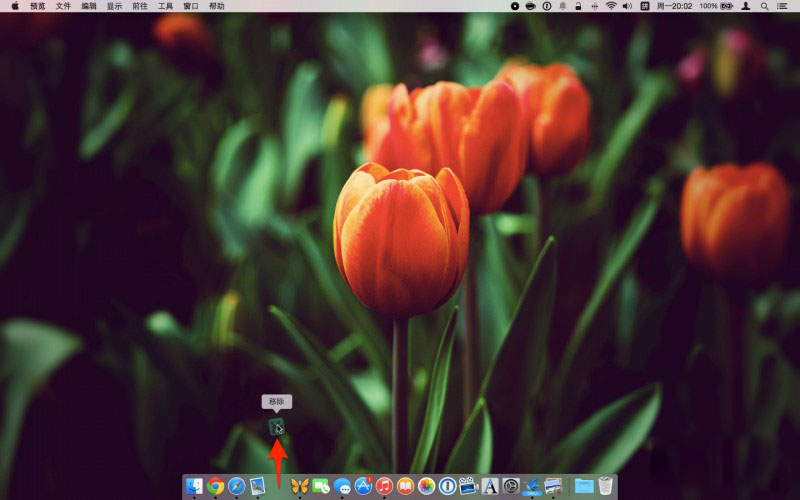Open the Trash in the Dock
Screen dimensions: 800x500
[x=605, y=486]
